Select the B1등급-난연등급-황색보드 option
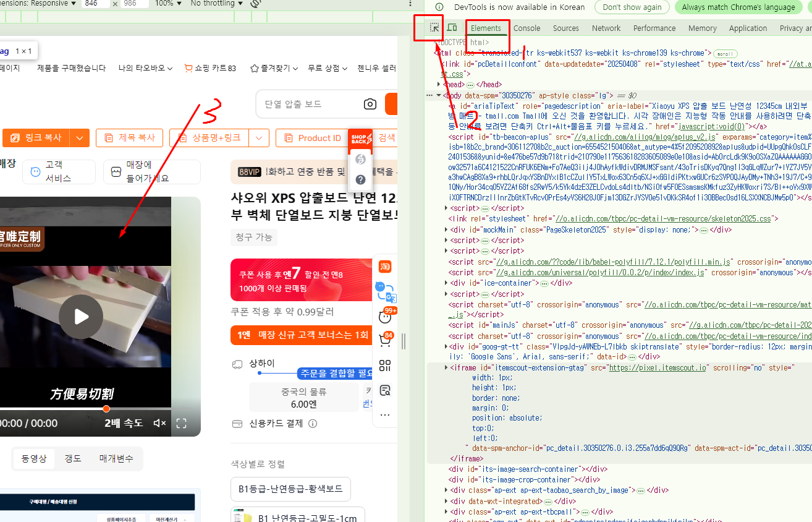 tap(290, 489)
